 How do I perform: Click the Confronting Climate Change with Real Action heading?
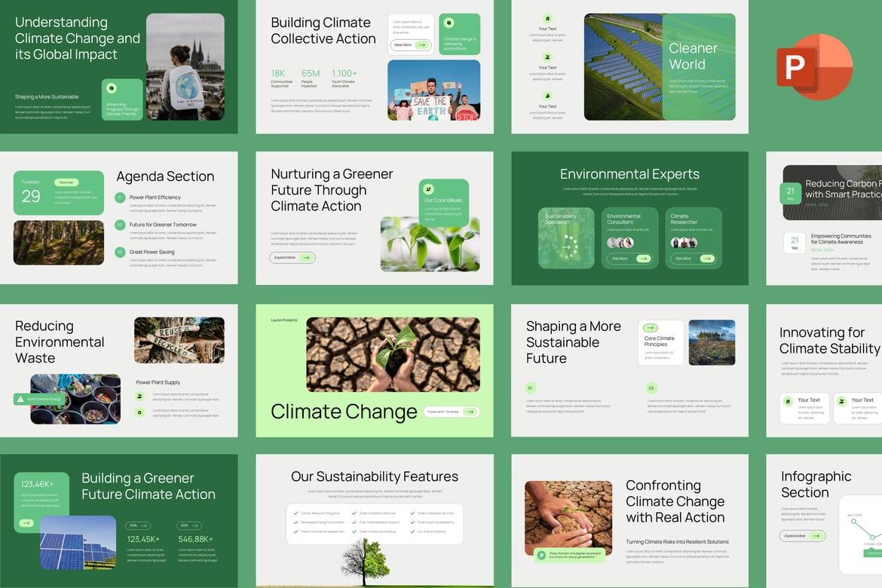pos(675,501)
